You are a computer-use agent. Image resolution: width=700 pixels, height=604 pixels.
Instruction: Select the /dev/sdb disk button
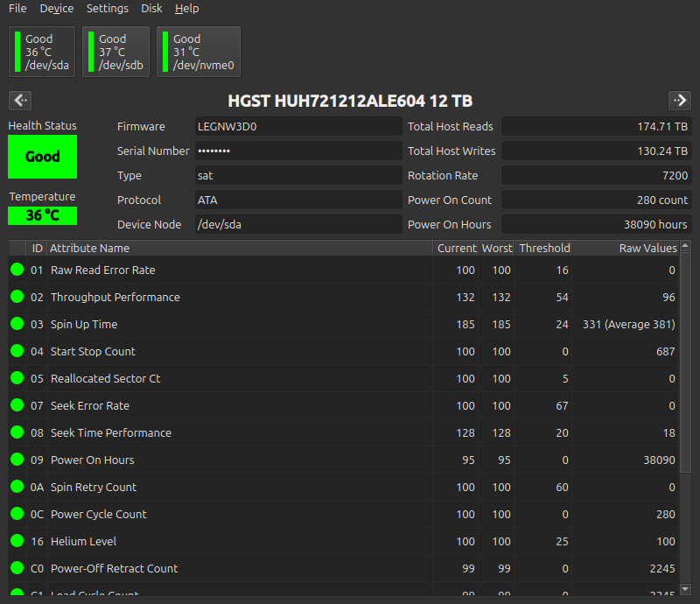(x=116, y=52)
